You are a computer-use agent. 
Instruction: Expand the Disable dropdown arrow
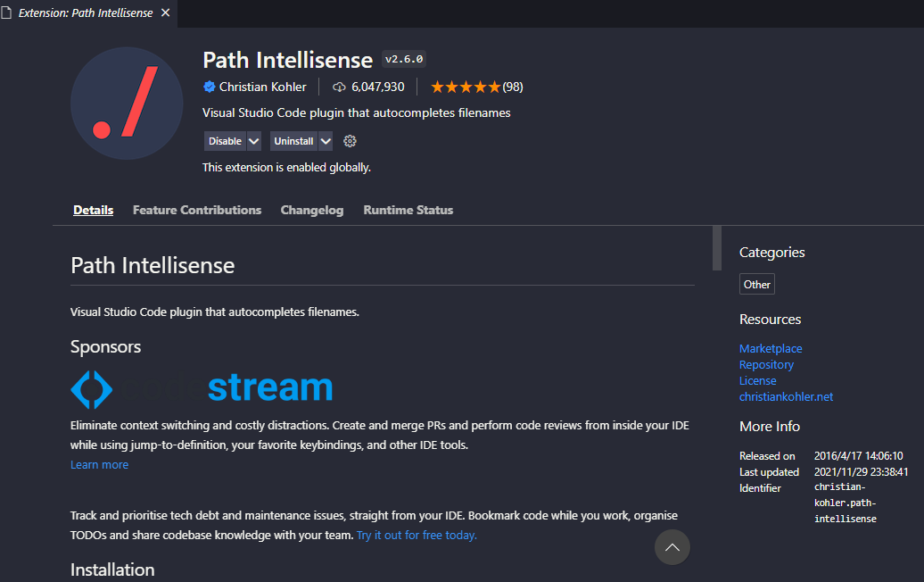[254, 141]
